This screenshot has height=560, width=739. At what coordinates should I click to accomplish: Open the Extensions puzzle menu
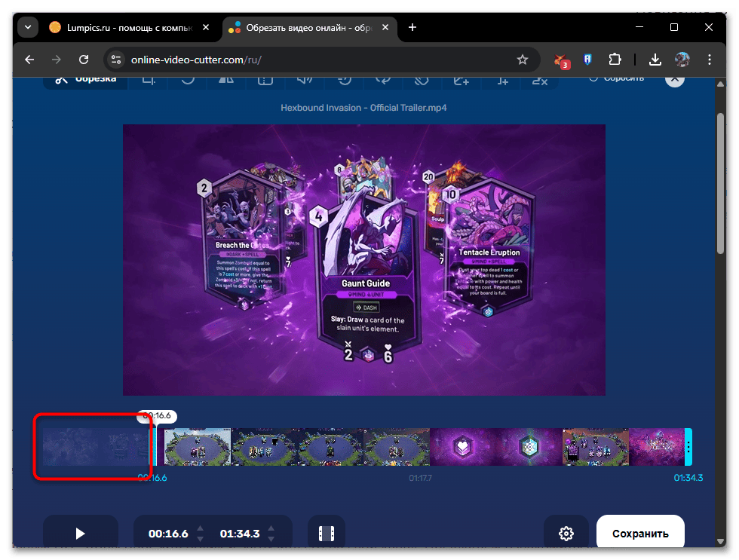615,60
